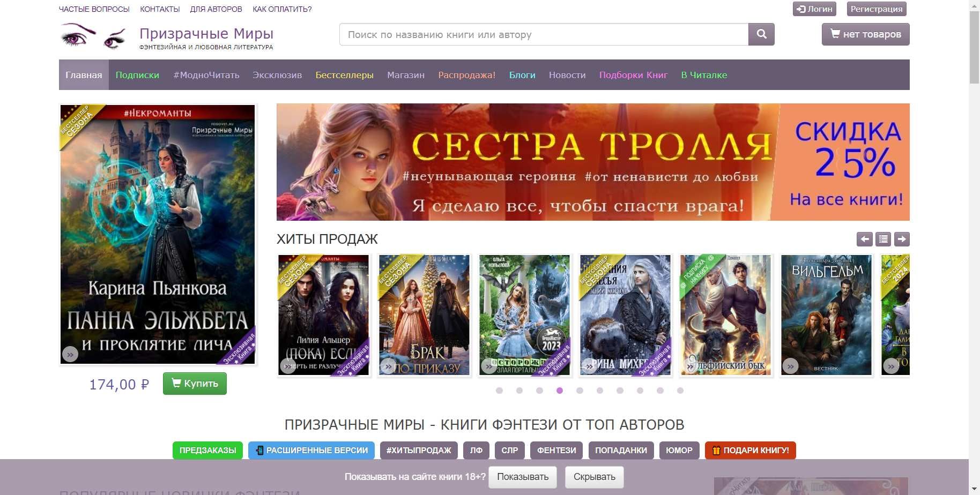The image size is (980, 495).
Task: Select the first carousel pagination dot
Action: pos(499,391)
